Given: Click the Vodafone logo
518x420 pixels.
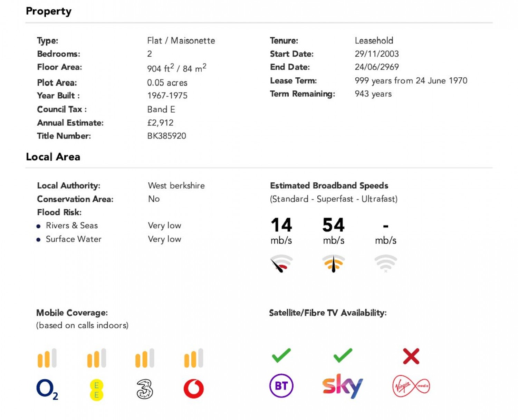Looking at the screenshot, I should coord(194,389).
